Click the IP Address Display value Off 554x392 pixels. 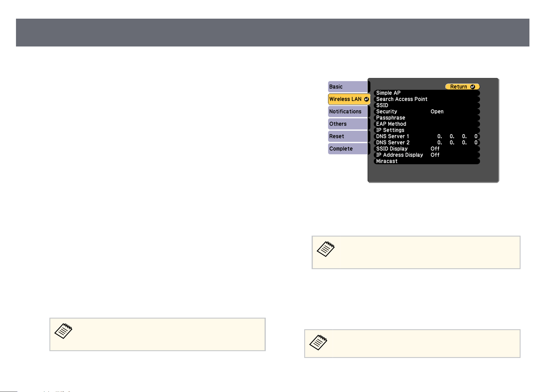tap(435, 155)
